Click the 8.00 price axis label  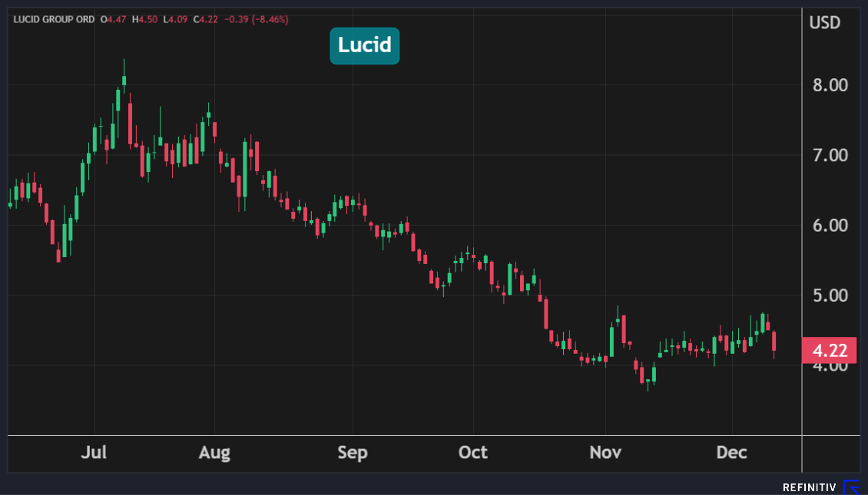point(829,84)
